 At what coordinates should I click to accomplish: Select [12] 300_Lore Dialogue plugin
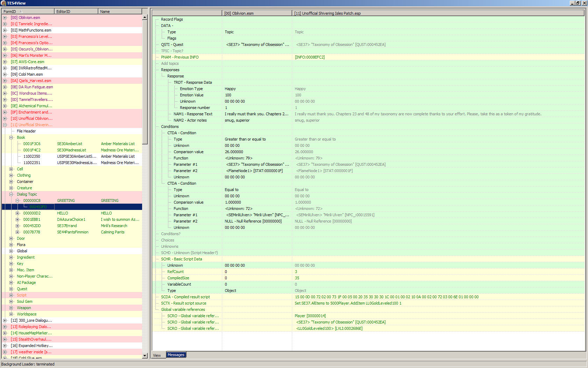tap(31, 320)
